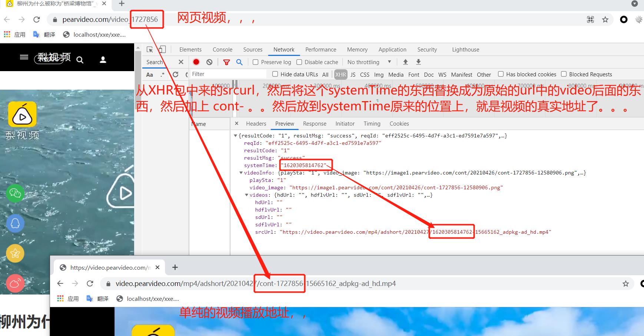644x336 pixels.
Task: Clear the network log
Action: (x=209, y=62)
